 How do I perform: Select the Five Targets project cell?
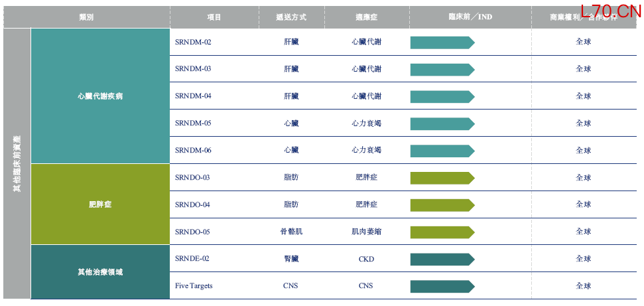point(194,286)
